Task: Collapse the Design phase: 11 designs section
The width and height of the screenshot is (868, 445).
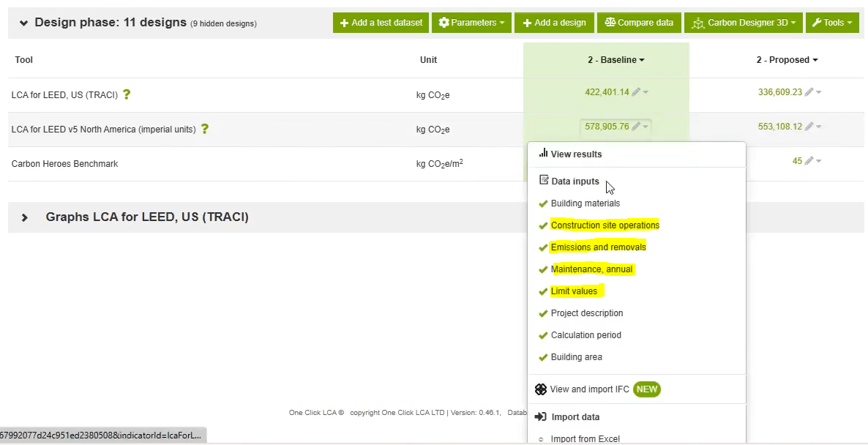Action: tap(24, 22)
